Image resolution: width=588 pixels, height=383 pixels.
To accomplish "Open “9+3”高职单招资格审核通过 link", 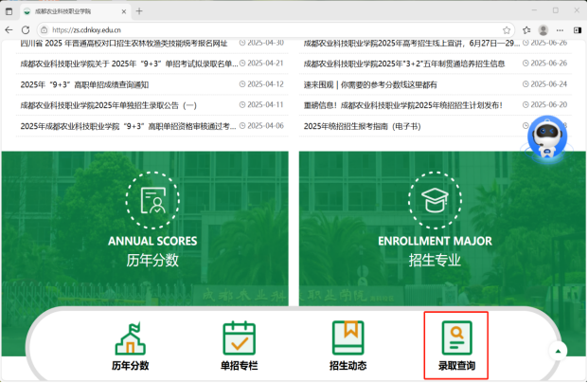I will (128, 126).
